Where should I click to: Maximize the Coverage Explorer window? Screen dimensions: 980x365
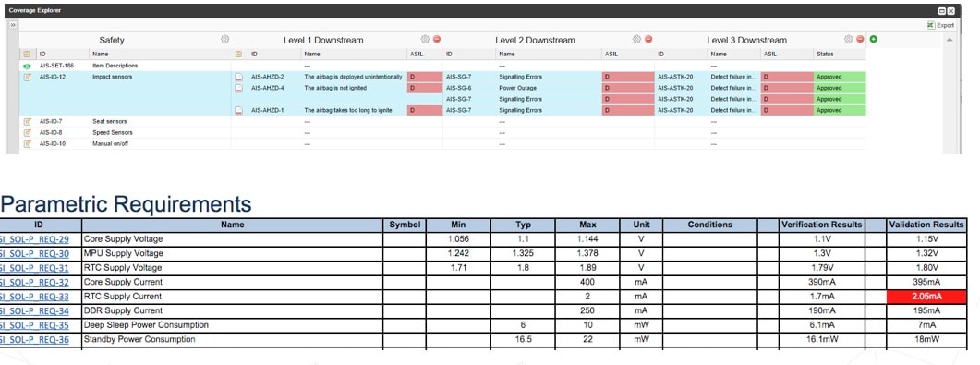coord(942,11)
